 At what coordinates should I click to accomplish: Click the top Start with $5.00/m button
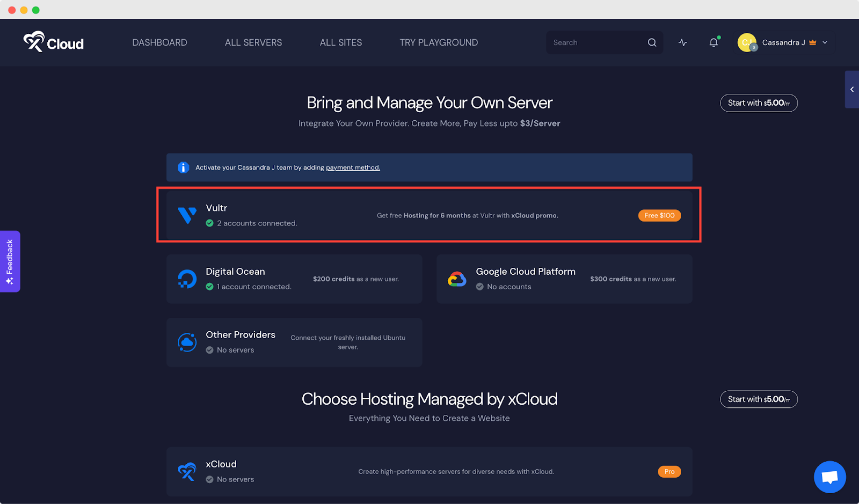tap(759, 103)
